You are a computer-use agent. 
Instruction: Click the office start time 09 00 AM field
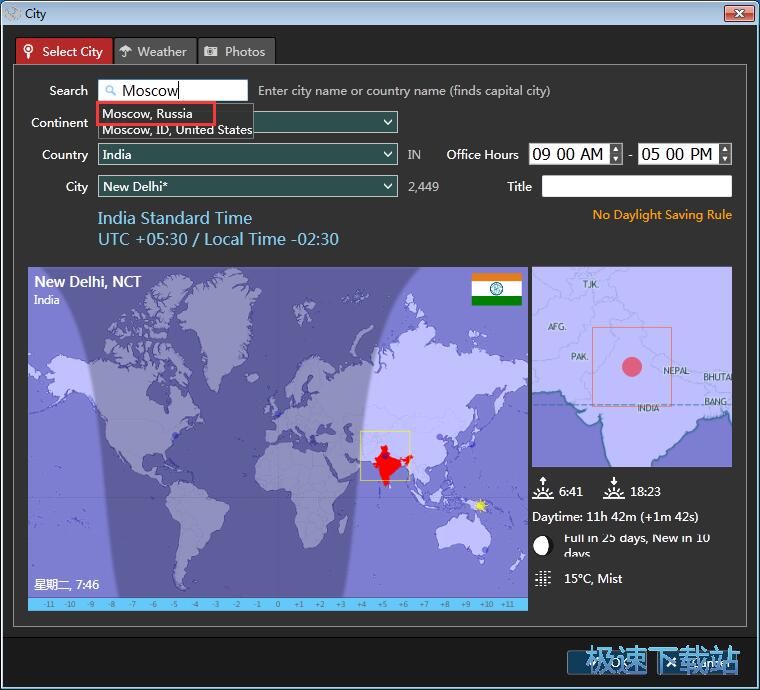pos(569,155)
